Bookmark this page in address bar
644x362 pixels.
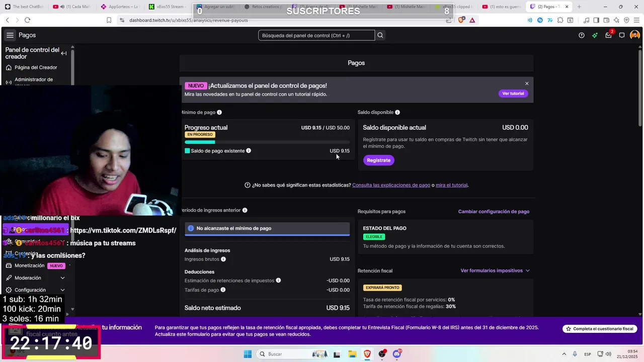[x=109, y=20]
